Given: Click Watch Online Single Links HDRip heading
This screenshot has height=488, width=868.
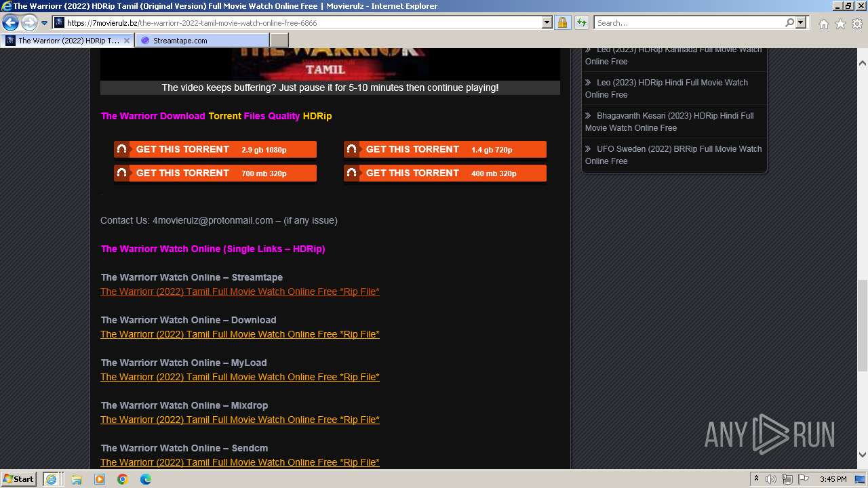Looking at the screenshot, I should coord(213,249).
